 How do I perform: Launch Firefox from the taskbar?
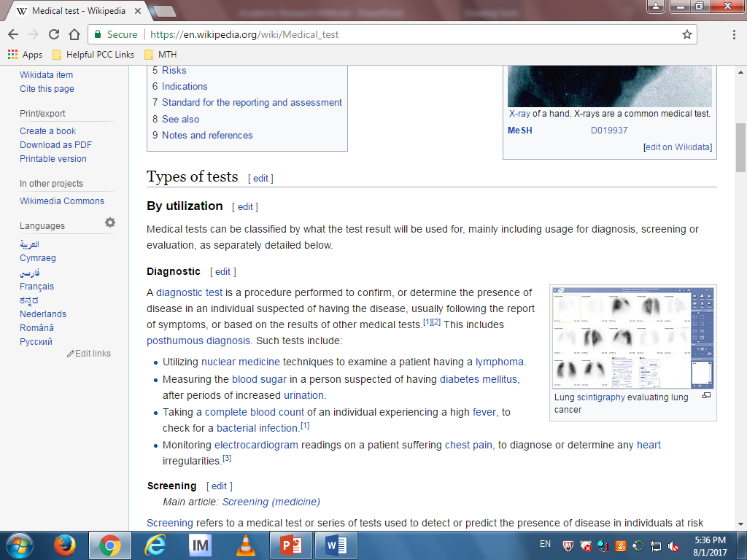pyautogui.click(x=65, y=545)
